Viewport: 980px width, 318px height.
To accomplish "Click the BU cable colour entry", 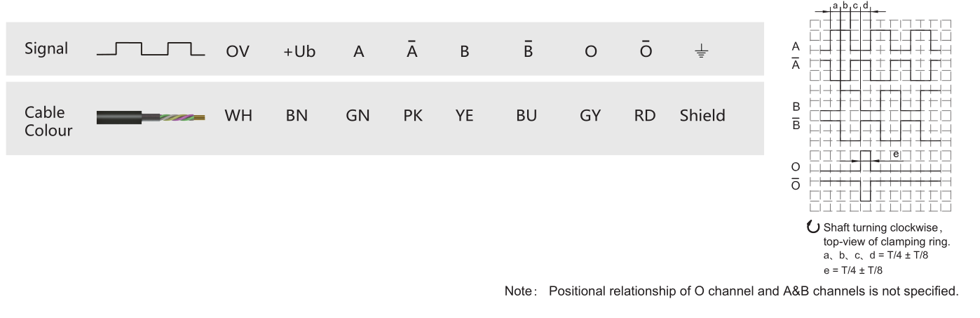I will pos(526,117).
